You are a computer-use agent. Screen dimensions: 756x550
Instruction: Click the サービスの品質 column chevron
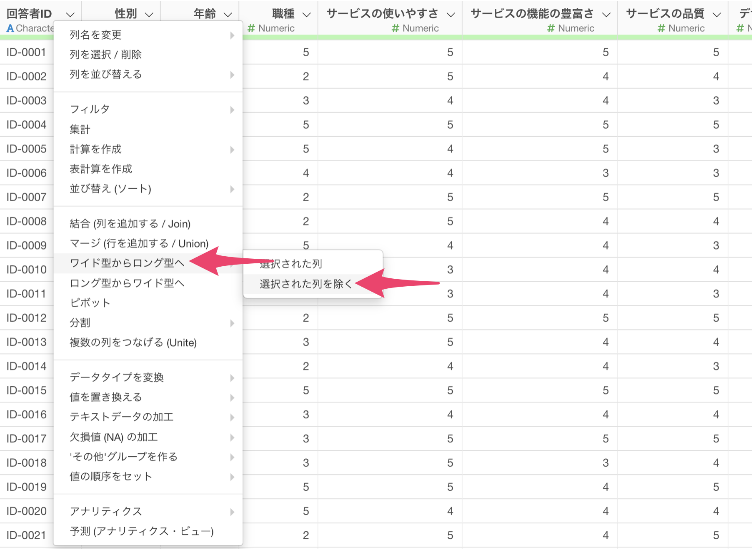pyautogui.click(x=716, y=15)
